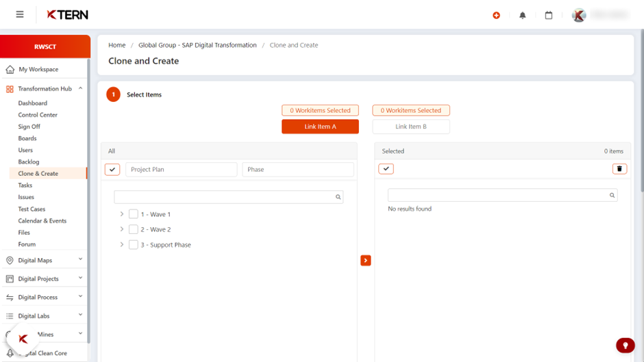Move selected items with red arrow button

click(x=366, y=260)
